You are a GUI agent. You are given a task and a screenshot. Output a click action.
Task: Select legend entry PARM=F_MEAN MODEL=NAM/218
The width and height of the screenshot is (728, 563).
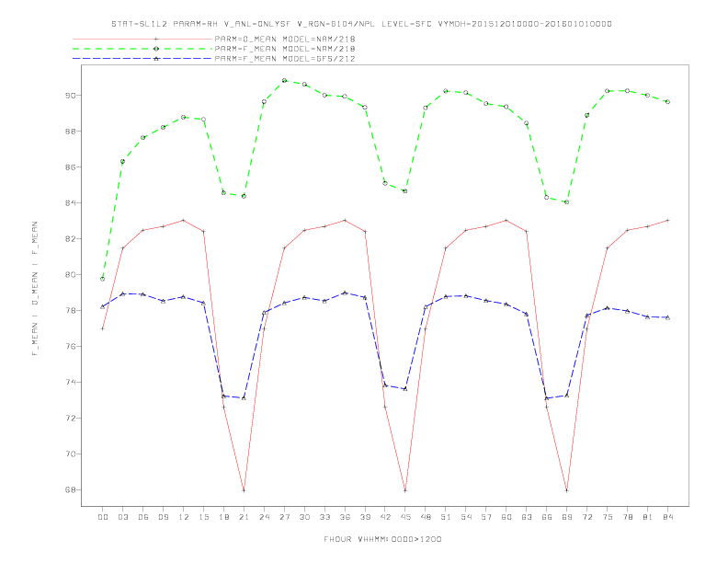coord(285,49)
